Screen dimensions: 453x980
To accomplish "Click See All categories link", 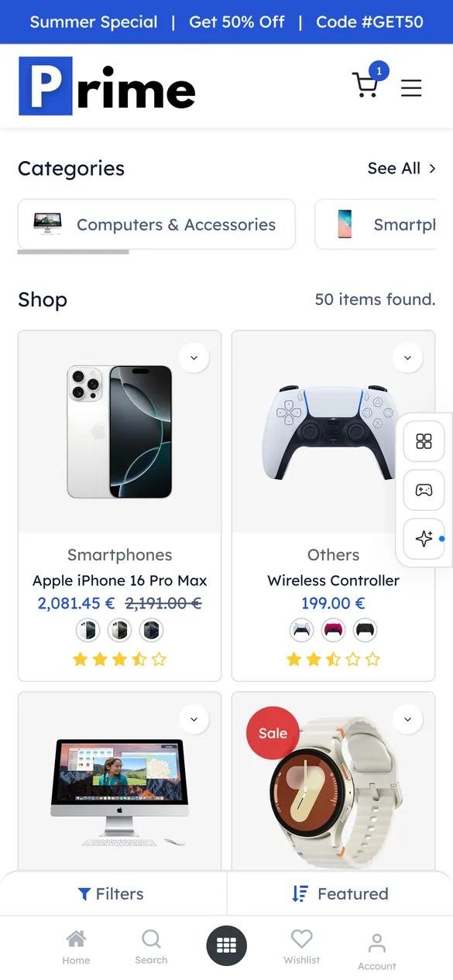I will 402,168.
